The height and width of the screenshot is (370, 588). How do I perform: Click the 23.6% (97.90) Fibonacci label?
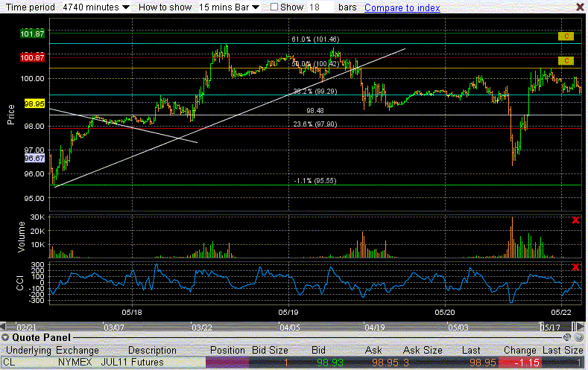[x=315, y=124]
